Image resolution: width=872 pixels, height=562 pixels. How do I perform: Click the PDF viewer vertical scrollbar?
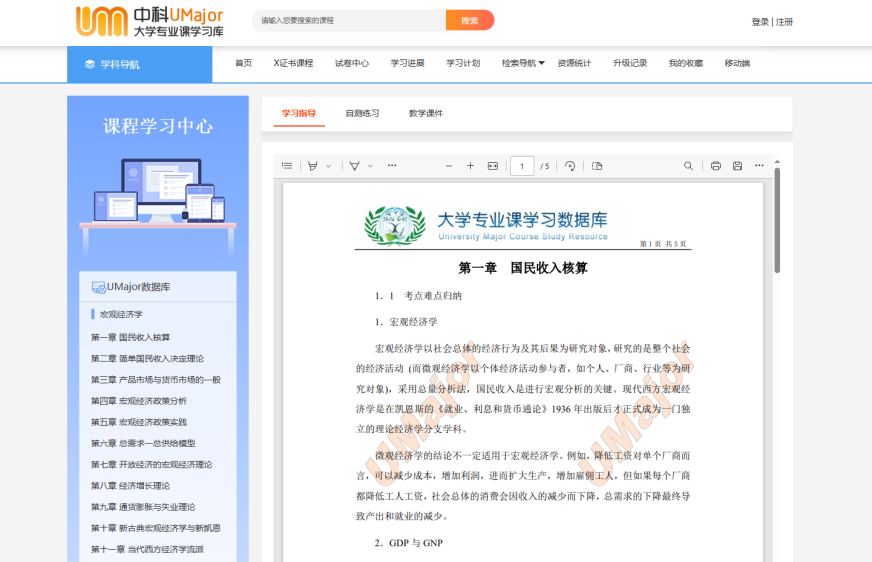(777, 220)
